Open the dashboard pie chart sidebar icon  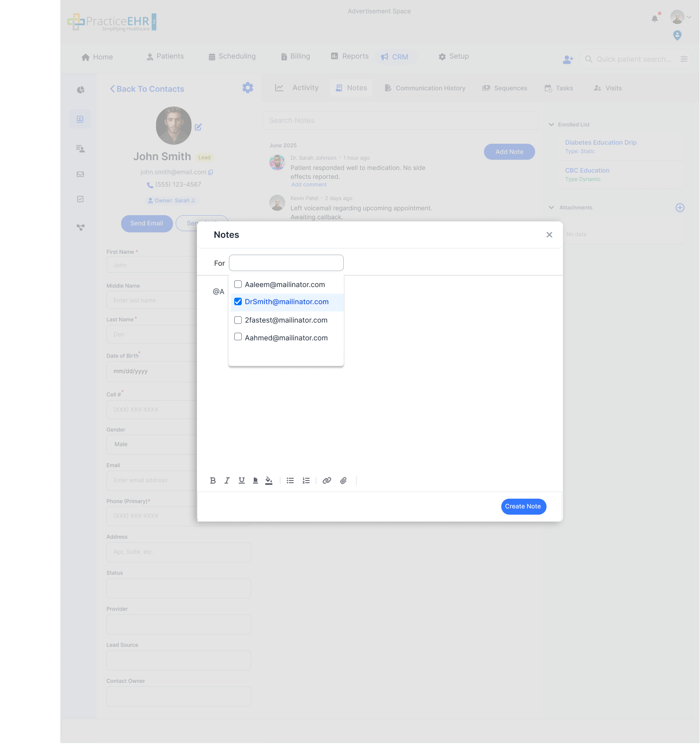click(80, 90)
